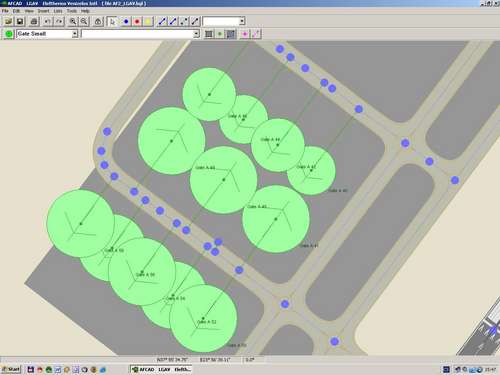This screenshot has width=500, height=375.
Task: Click the Windows Start button
Action: click(11, 369)
